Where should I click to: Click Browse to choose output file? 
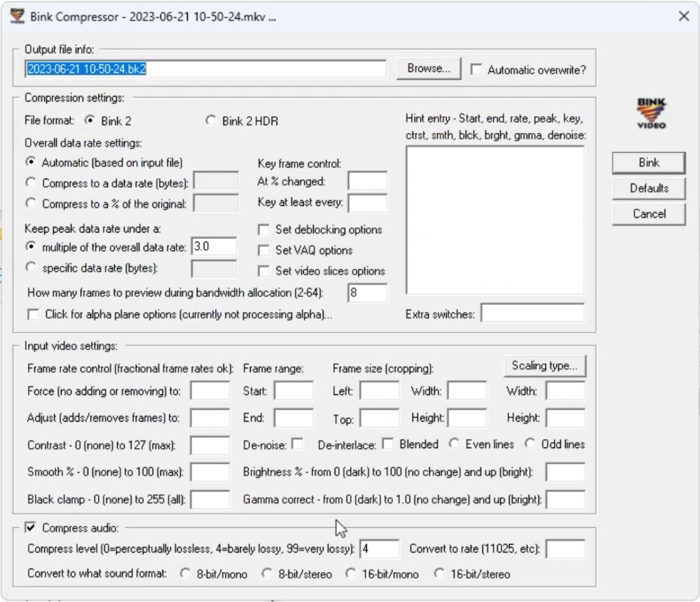(428, 68)
